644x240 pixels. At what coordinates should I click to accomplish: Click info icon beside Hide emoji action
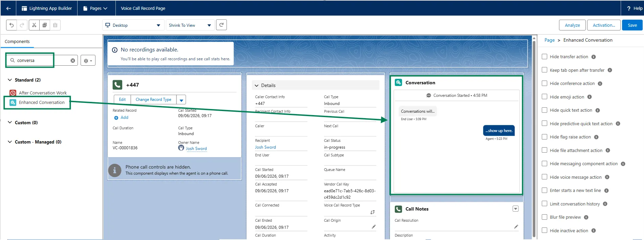589,97
